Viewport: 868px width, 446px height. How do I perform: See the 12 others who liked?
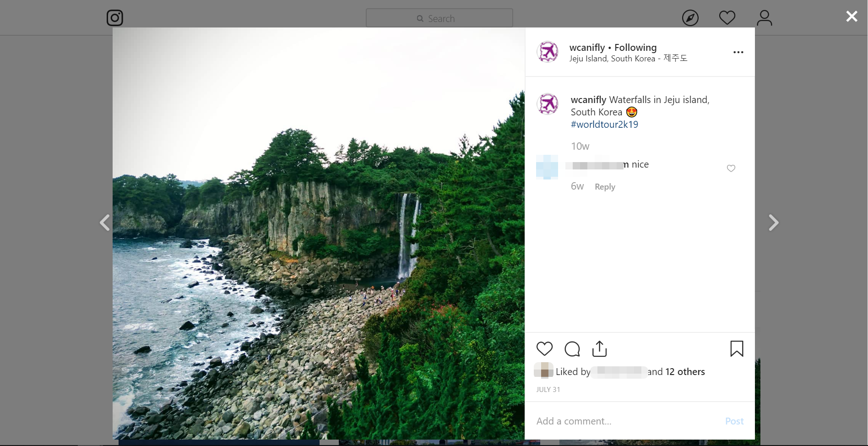point(685,371)
